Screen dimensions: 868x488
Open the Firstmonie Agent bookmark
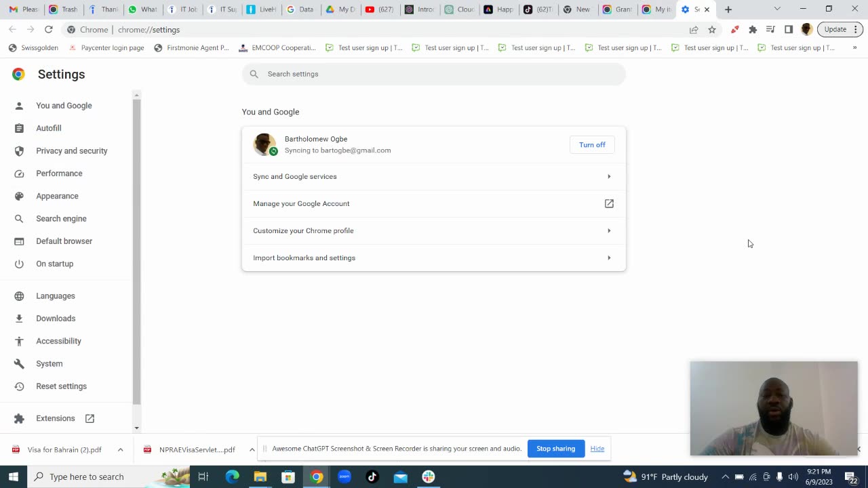191,48
